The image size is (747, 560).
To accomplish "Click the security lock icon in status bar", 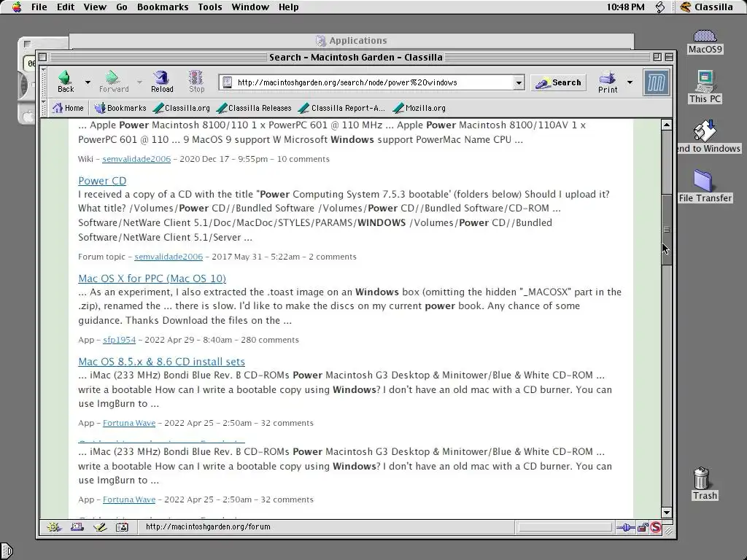I will [643, 527].
